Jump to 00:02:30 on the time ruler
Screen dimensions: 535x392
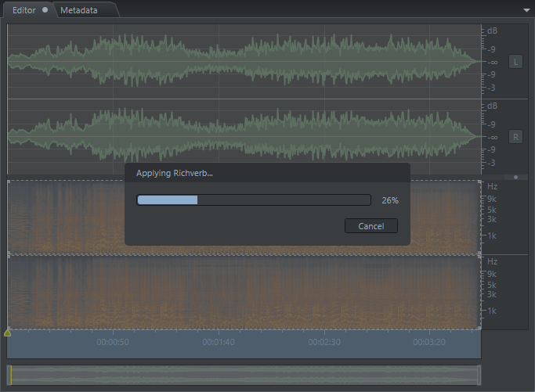pyautogui.click(x=324, y=342)
